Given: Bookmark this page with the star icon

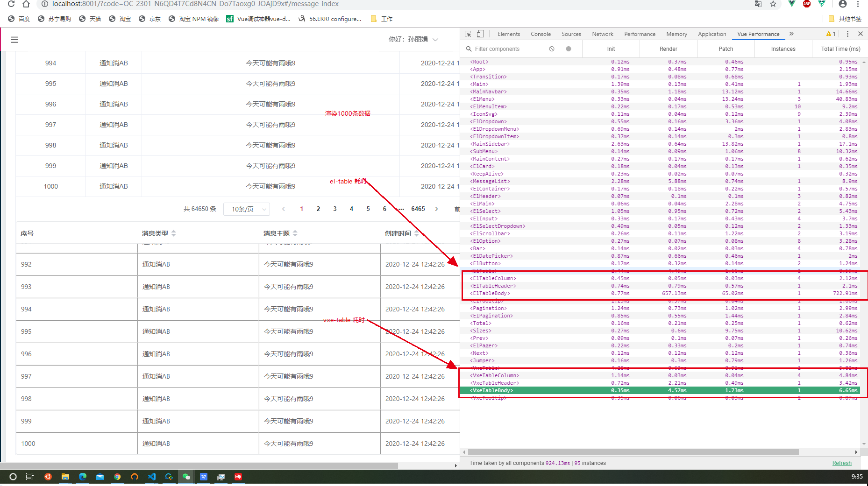Looking at the screenshot, I should [773, 4].
